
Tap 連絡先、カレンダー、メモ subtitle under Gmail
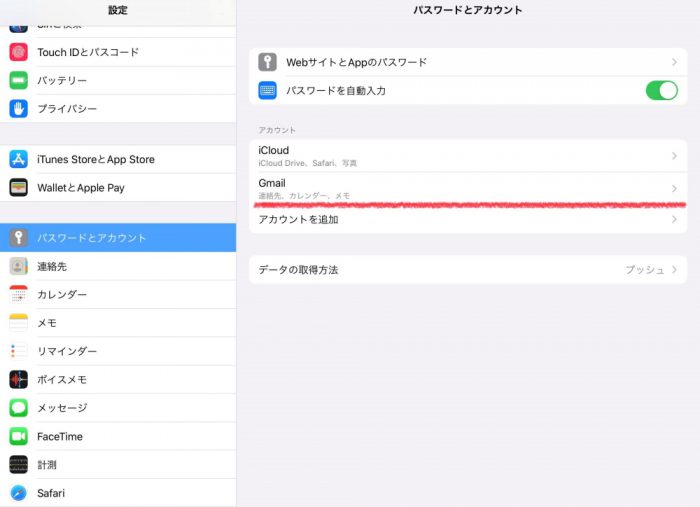(304, 195)
